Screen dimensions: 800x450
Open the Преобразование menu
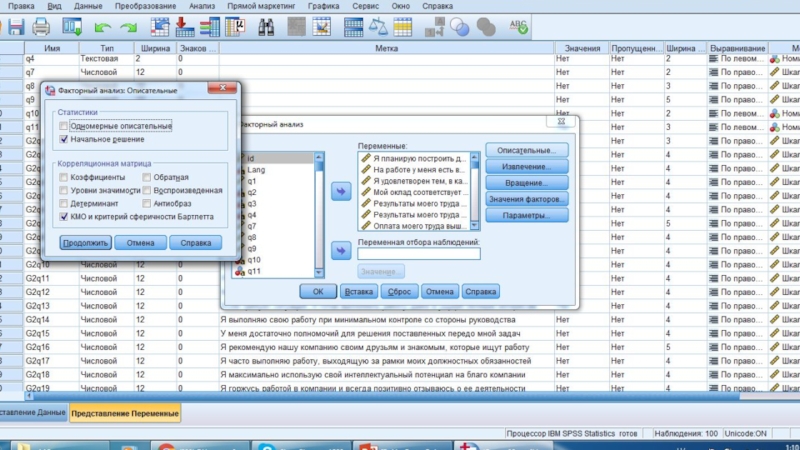[147, 6]
